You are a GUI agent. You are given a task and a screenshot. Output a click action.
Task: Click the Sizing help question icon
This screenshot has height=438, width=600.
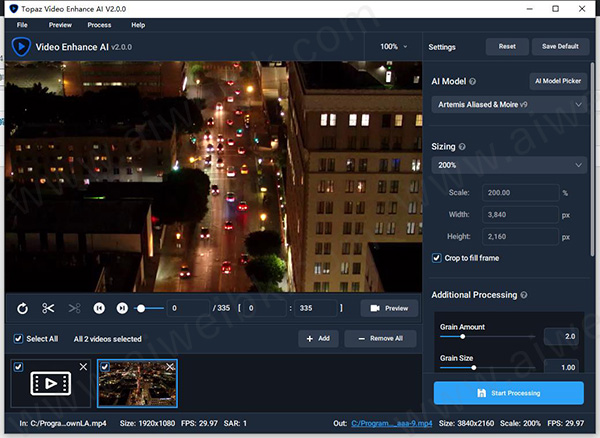point(462,147)
